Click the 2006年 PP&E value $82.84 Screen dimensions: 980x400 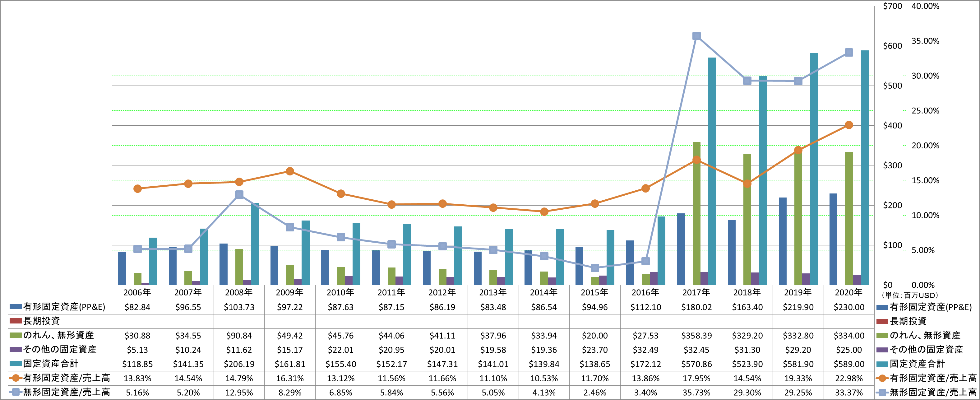[x=137, y=307]
